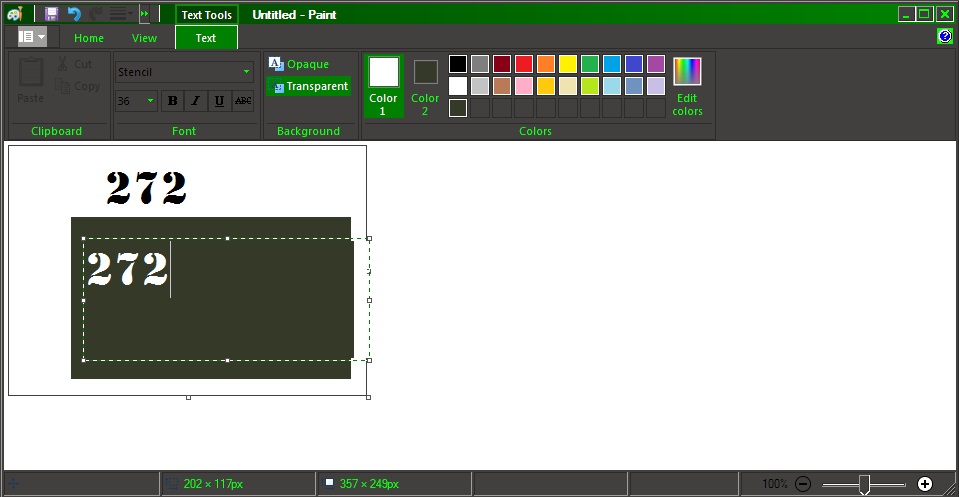Viewport: 959px width, 497px height.
Task: Toggle Bold text formatting
Action: [x=172, y=101]
